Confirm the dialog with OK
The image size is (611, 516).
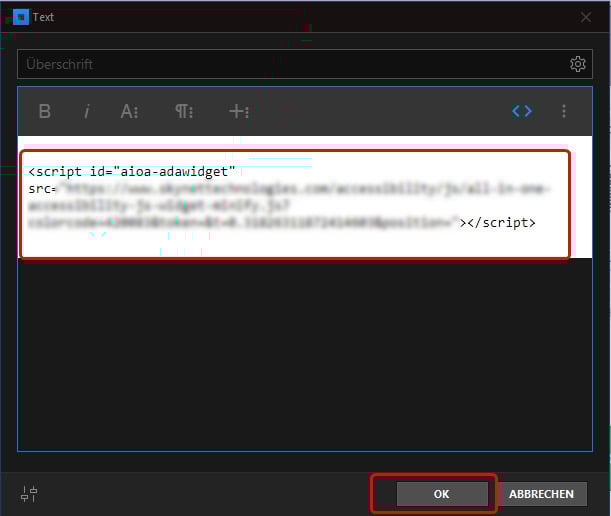(442, 494)
